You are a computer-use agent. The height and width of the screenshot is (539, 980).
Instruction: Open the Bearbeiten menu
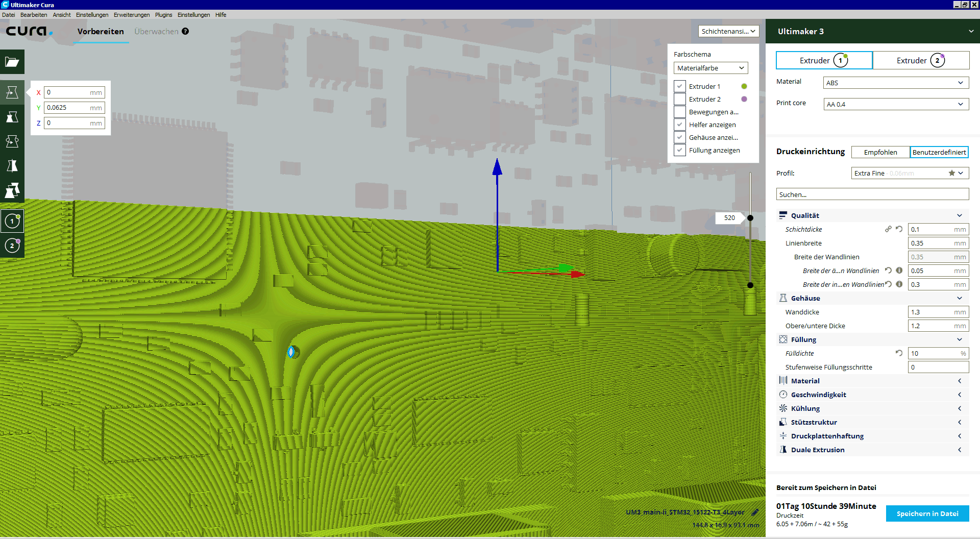34,15
